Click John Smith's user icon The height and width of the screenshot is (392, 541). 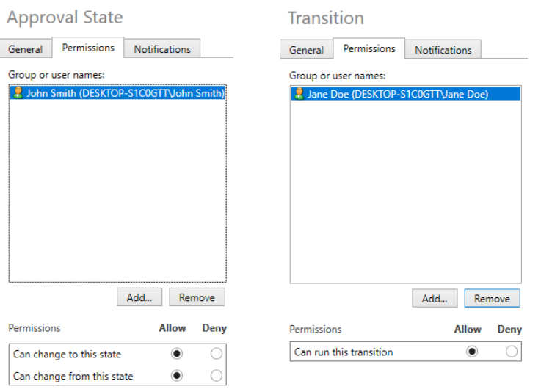(x=18, y=92)
